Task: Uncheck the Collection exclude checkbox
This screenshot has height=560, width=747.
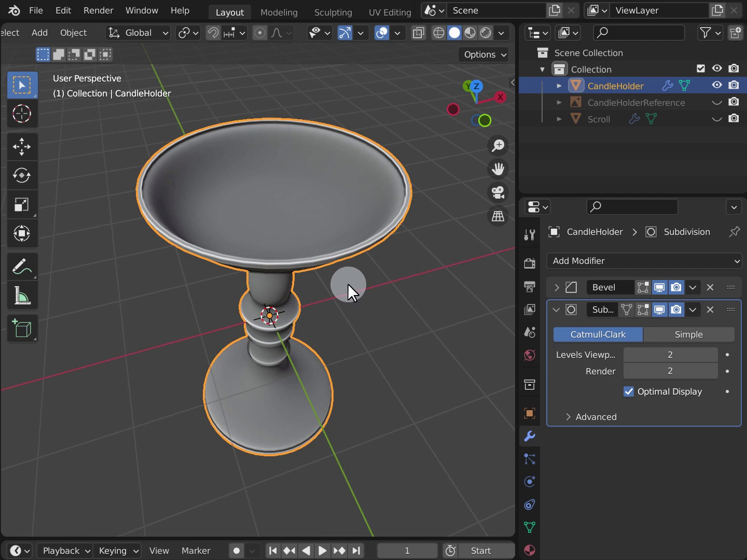Action: [701, 68]
